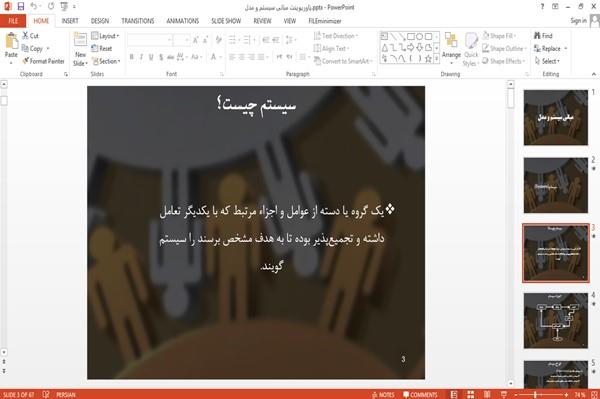
Task: Click the New Slide button
Action: 80,49
